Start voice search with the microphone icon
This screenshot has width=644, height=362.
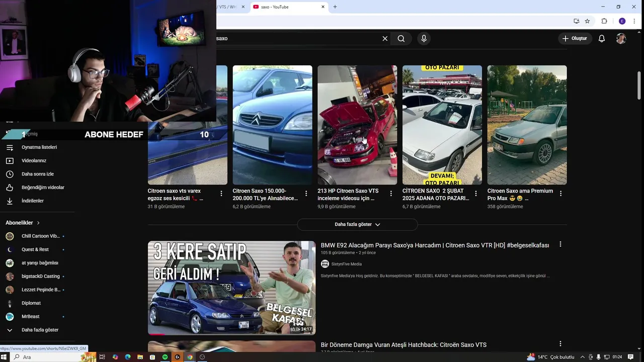point(424,38)
